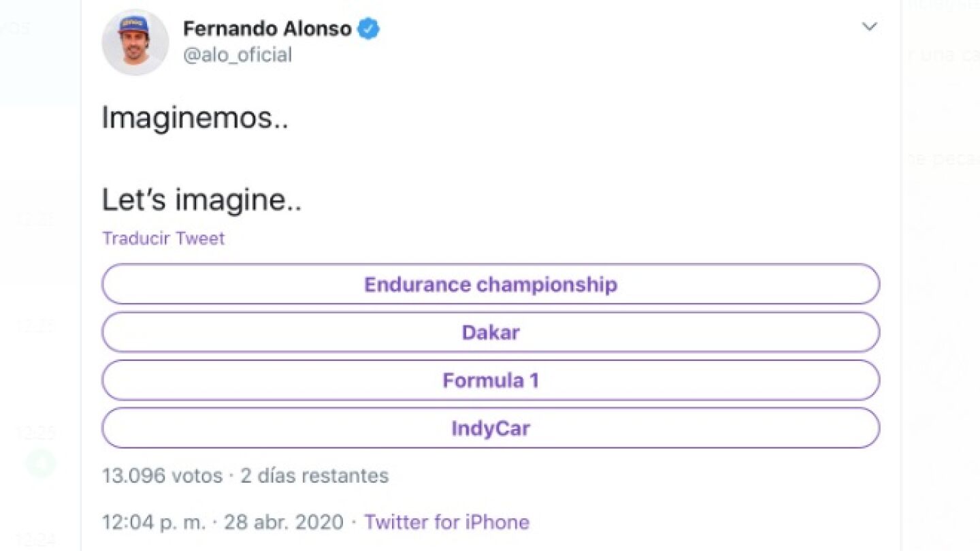Click the faint green circular badge

pos(41,463)
